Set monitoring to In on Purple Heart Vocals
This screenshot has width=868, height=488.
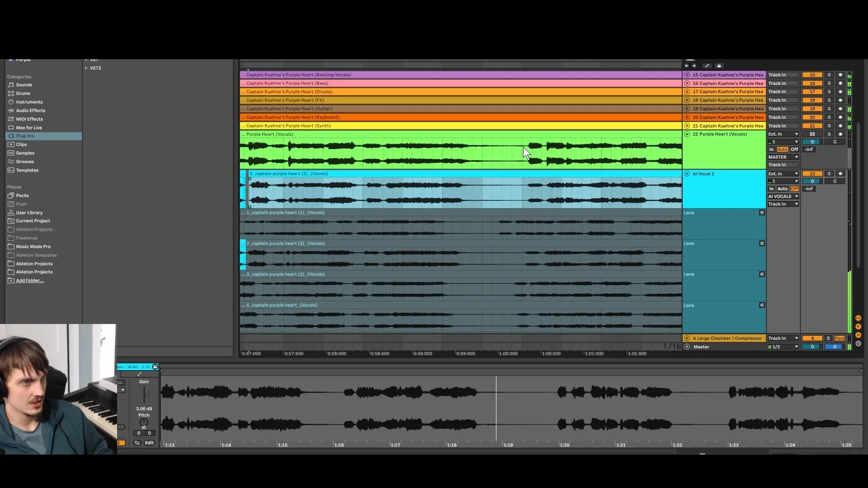[x=772, y=149]
